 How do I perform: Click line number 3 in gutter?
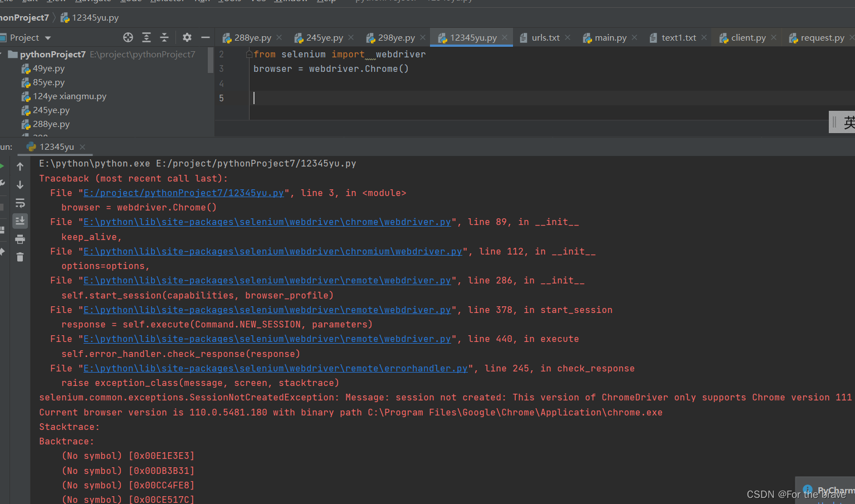pyautogui.click(x=222, y=69)
